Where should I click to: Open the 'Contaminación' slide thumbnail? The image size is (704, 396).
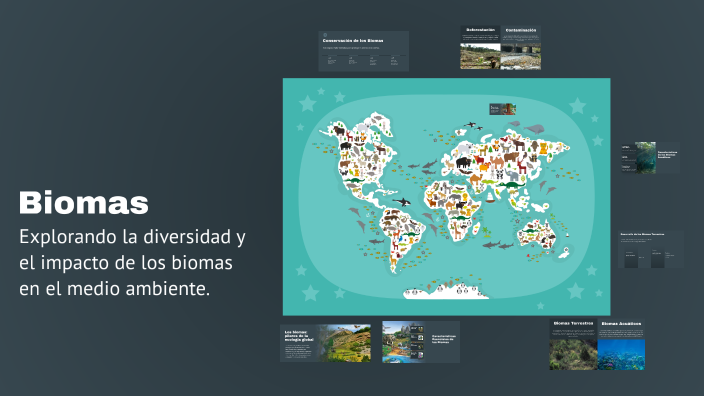point(521,48)
